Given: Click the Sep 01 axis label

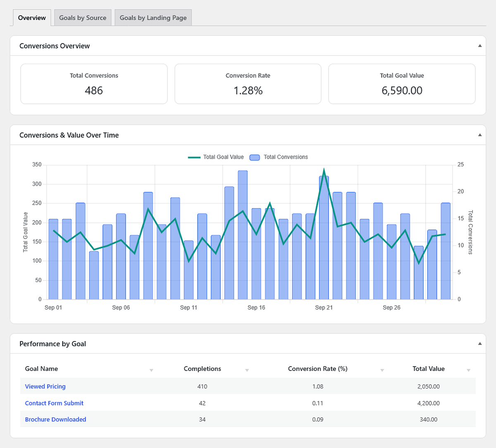Looking at the screenshot, I should (53, 308).
